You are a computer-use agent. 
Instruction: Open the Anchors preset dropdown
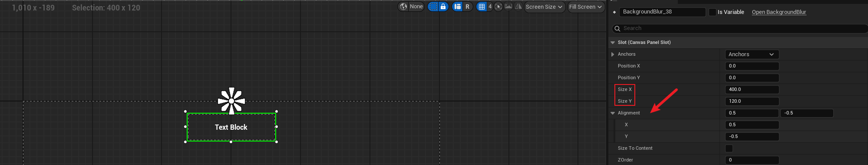tap(752, 54)
